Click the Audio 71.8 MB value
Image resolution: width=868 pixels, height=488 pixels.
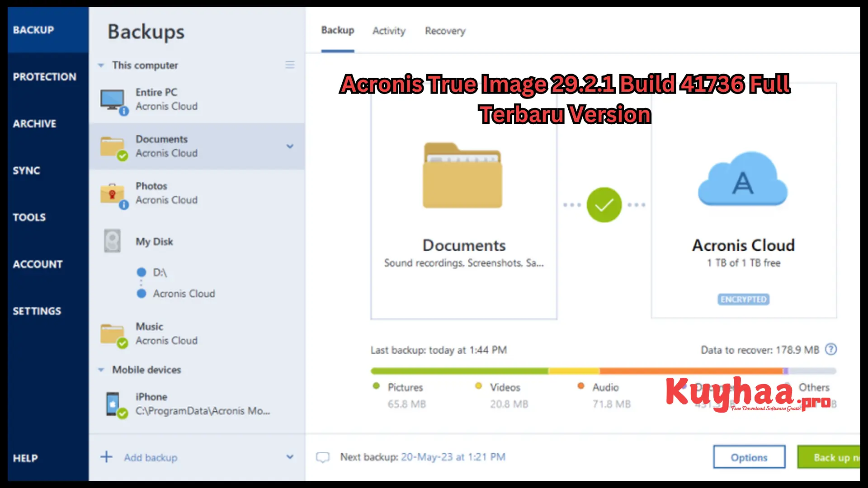(x=612, y=404)
